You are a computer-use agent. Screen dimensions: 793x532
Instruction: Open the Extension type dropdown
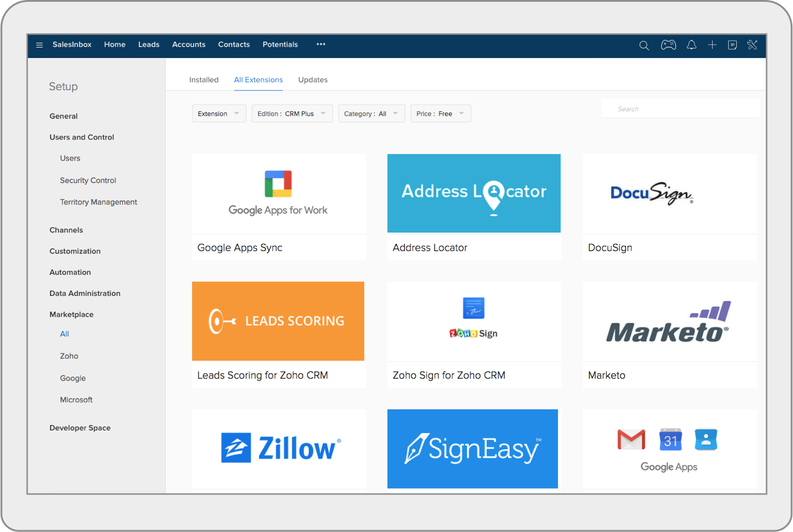click(x=219, y=114)
